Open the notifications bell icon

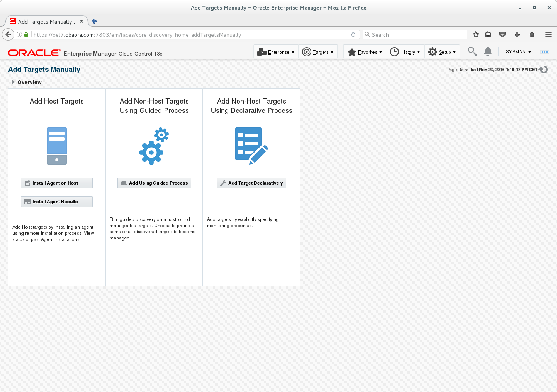(x=488, y=51)
